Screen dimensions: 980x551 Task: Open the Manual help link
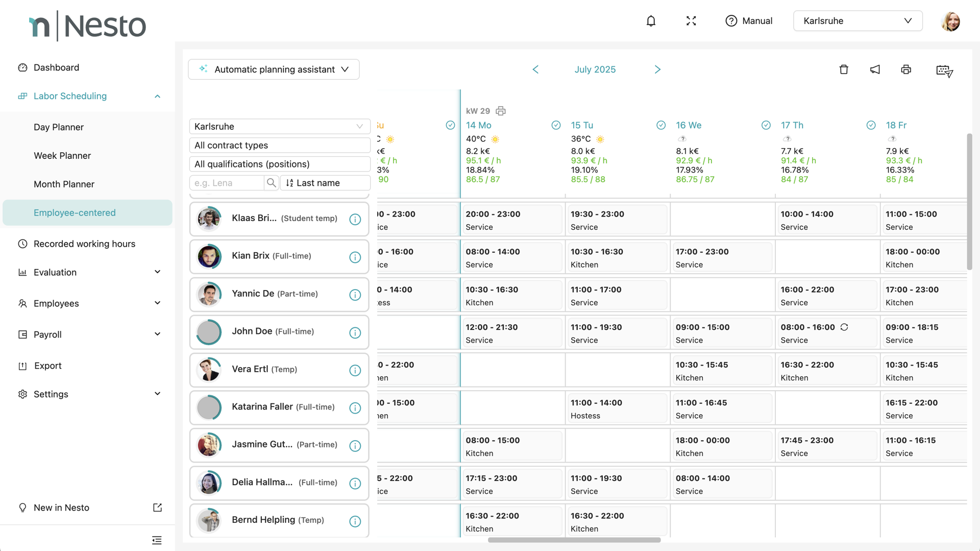pyautogui.click(x=749, y=21)
